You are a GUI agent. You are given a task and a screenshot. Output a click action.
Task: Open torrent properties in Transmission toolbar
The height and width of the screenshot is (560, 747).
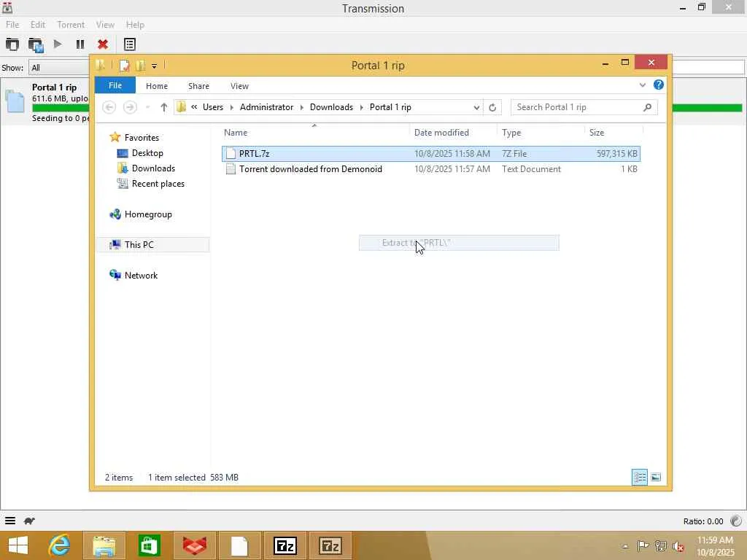[x=130, y=44]
